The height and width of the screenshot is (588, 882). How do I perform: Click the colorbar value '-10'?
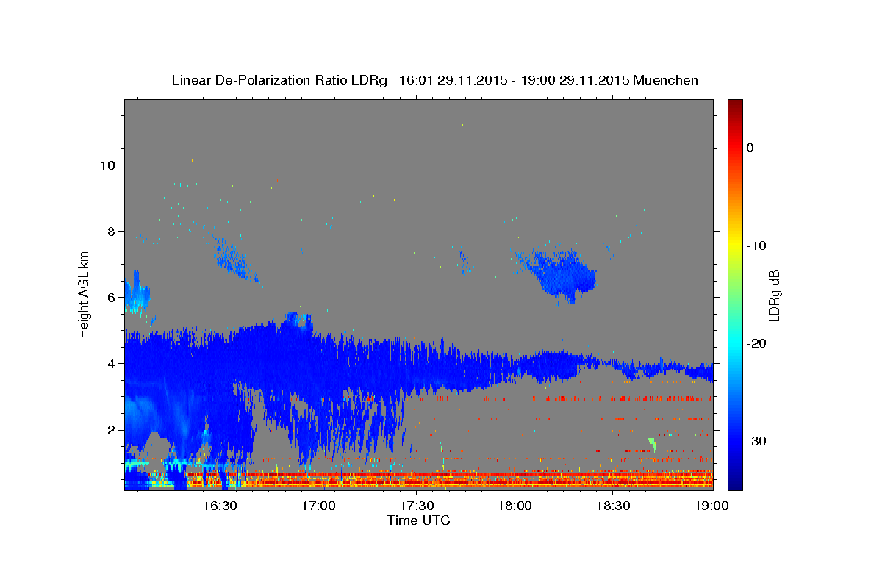(756, 245)
